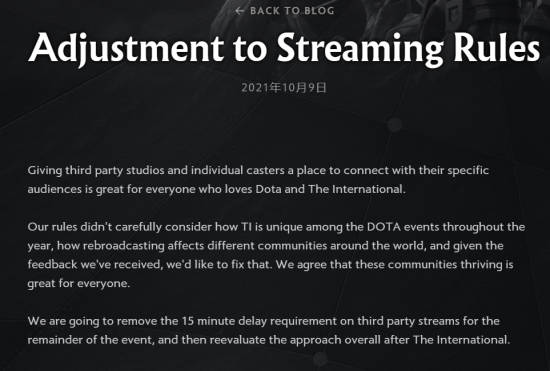
Task: Click the Adjustment to Streaming Rules headline
Action: coord(284,49)
